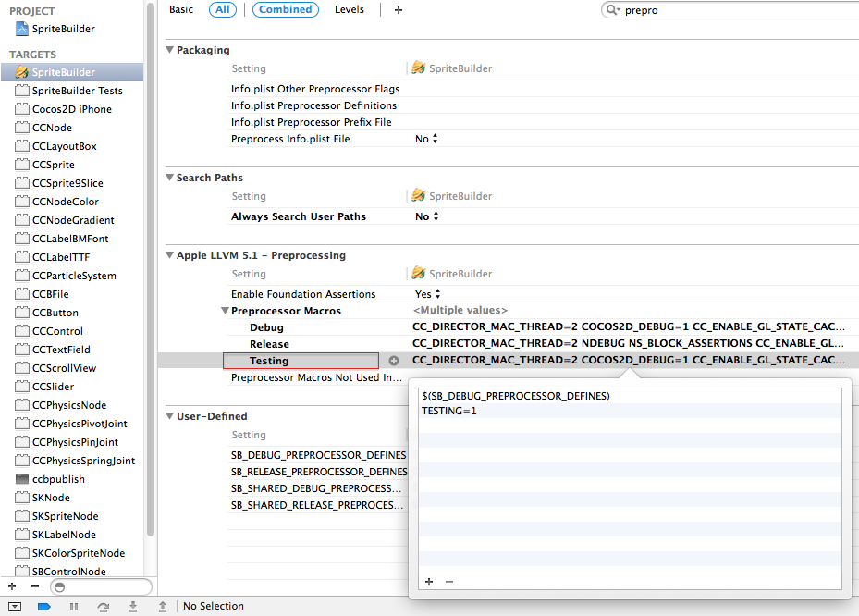Click the SKLabelNode target icon
859x616 pixels.
coord(22,535)
